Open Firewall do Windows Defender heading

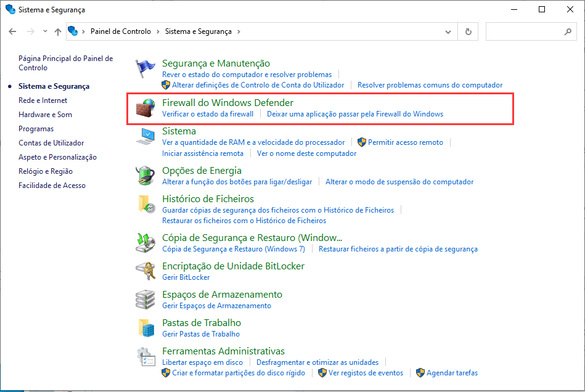pyautogui.click(x=227, y=102)
